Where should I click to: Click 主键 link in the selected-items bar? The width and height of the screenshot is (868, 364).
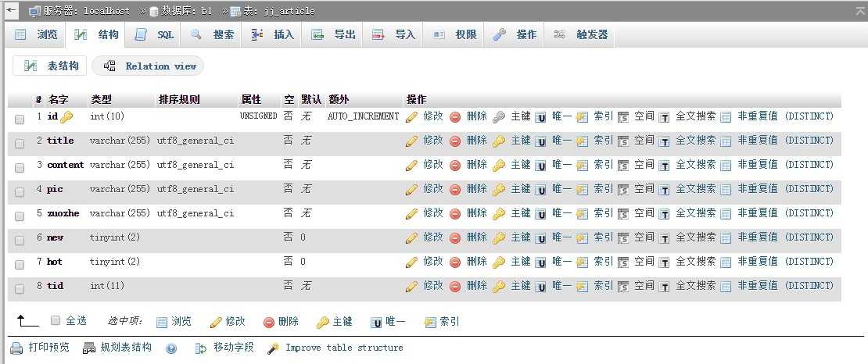pos(342,321)
